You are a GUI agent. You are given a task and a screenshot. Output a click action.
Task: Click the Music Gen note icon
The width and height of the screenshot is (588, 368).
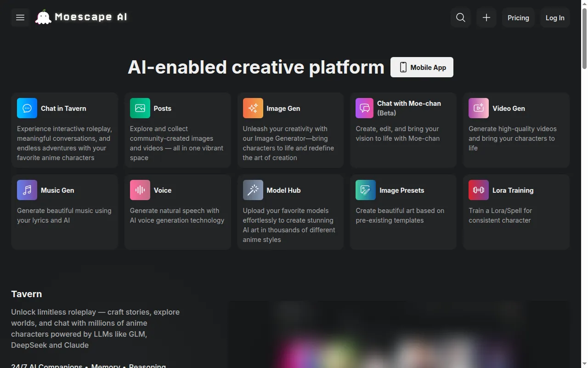[x=27, y=190]
